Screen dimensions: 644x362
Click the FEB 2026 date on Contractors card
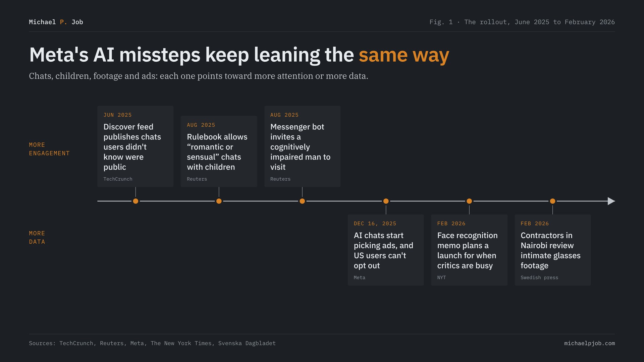click(x=535, y=224)
